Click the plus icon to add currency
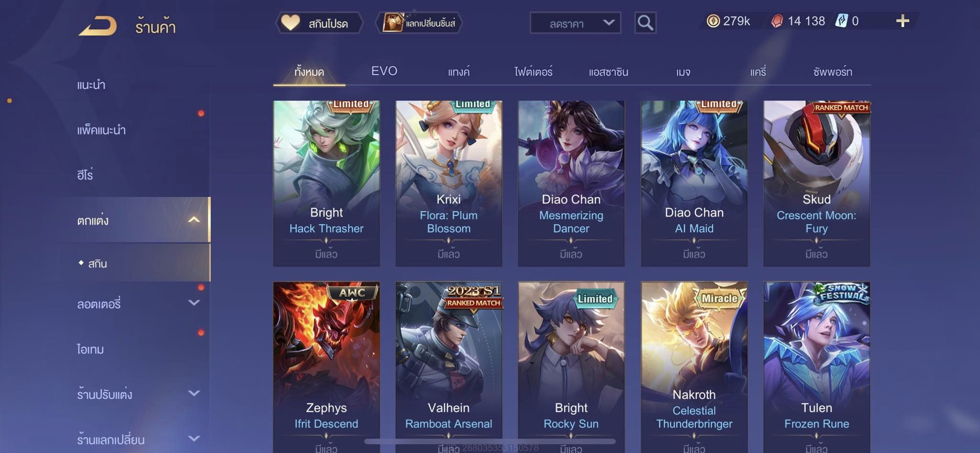 pos(902,21)
